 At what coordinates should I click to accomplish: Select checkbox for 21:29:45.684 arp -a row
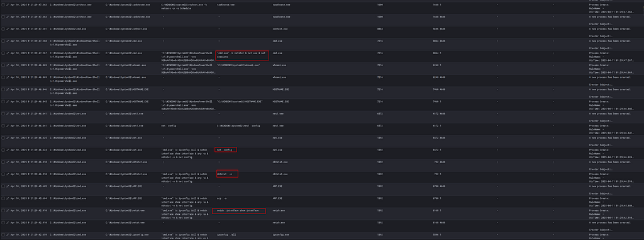click(x=3, y=198)
